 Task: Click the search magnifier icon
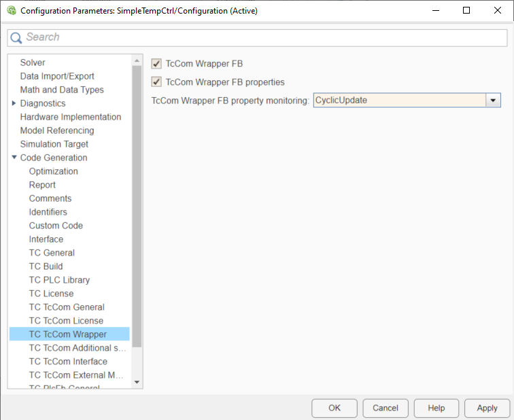click(x=16, y=37)
